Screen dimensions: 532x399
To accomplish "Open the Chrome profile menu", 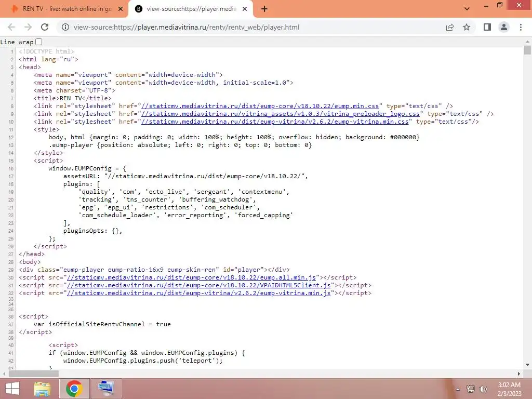I will click(504, 27).
